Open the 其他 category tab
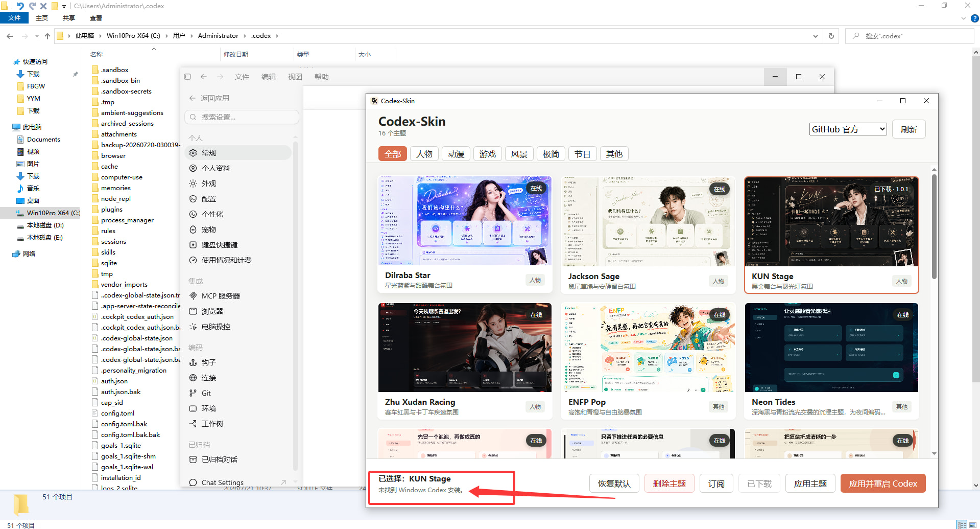Screen dimensions: 980x529 coord(614,154)
